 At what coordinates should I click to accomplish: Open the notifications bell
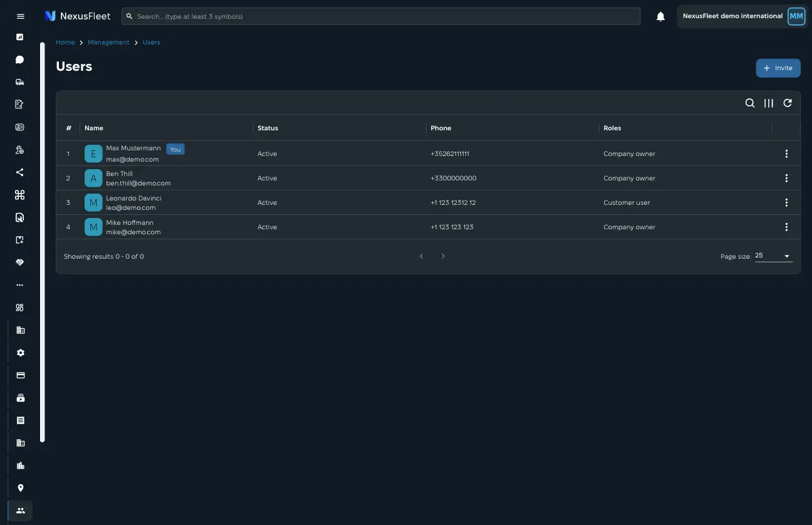click(x=660, y=16)
